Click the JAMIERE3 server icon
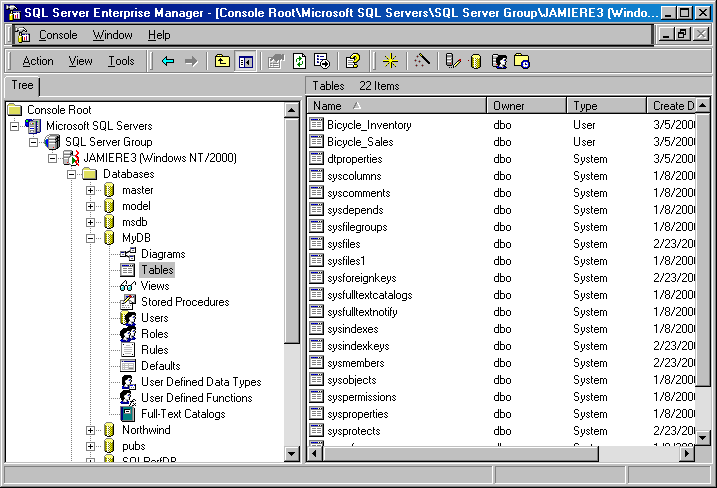Screen dimensions: 717x488 tap(71, 158)
